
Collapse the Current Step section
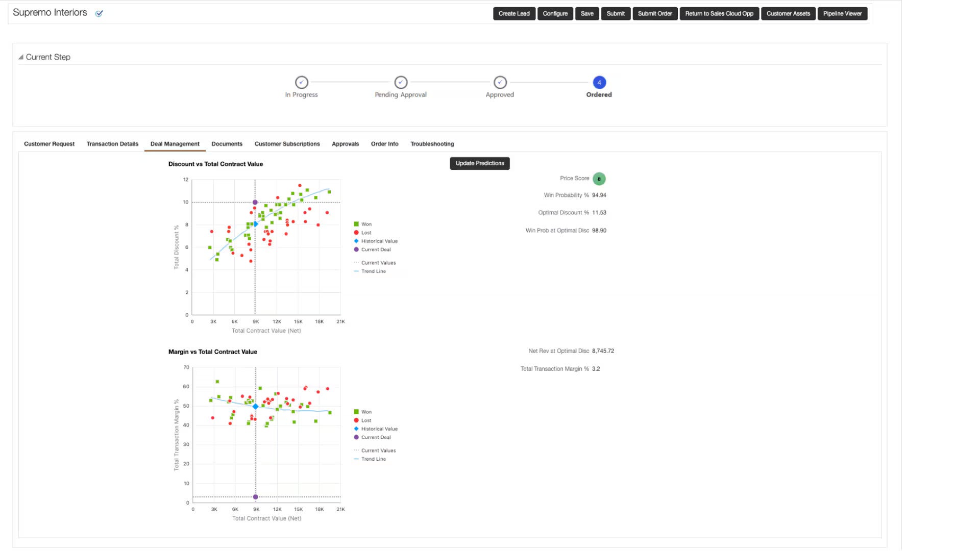(21, 57)
